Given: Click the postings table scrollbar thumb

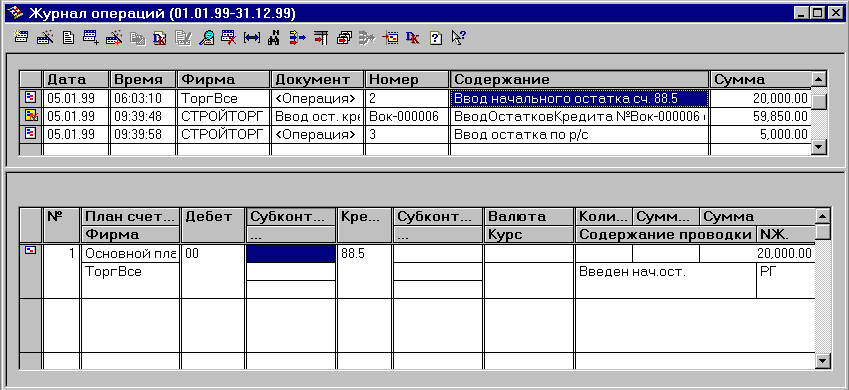Looking at the screenshot, I should point(822,231).
